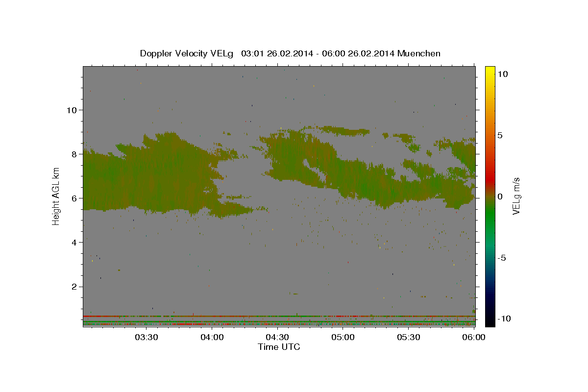
Task: Click the height tick label 10
Action: click(72, 110)
